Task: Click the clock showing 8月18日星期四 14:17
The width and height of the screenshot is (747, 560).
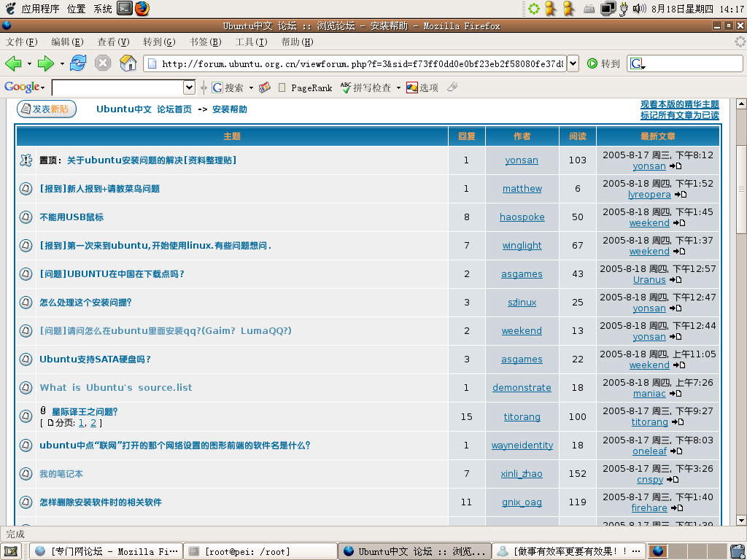Action: [697, 9]
